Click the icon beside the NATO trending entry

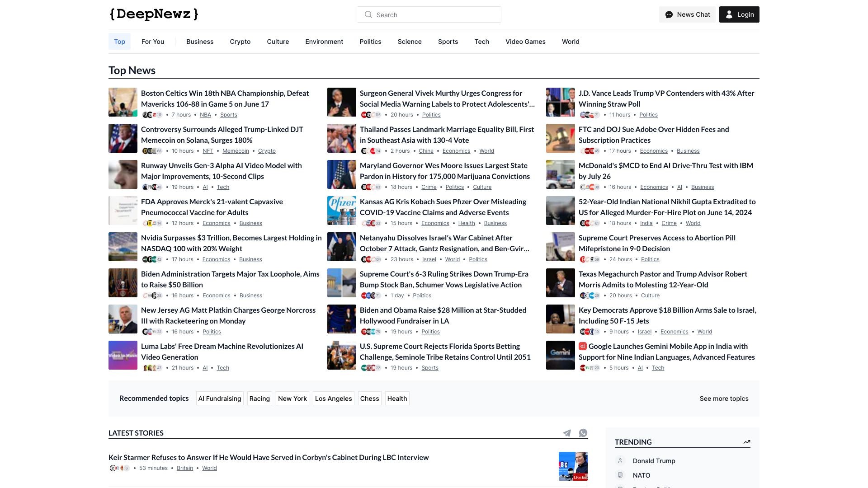click(619, 475)
